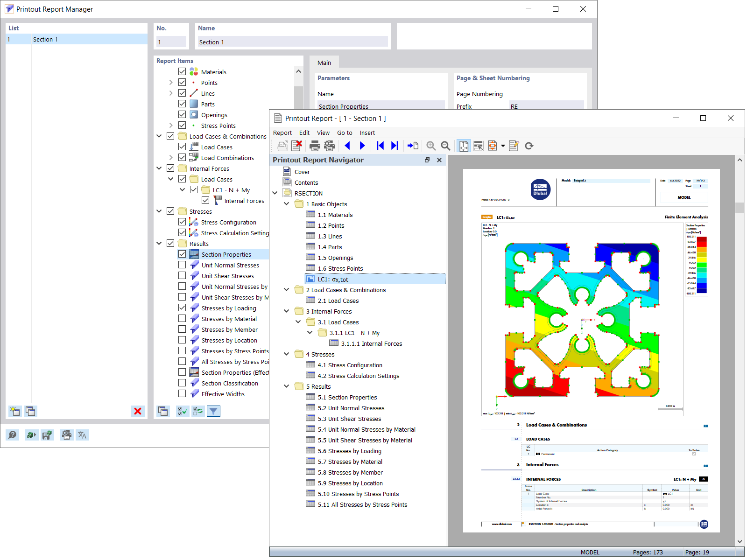Open the export dropdown arrow in the toolbar
The width and height of the screenshot is (747, 560).
[x=503, y=146]
